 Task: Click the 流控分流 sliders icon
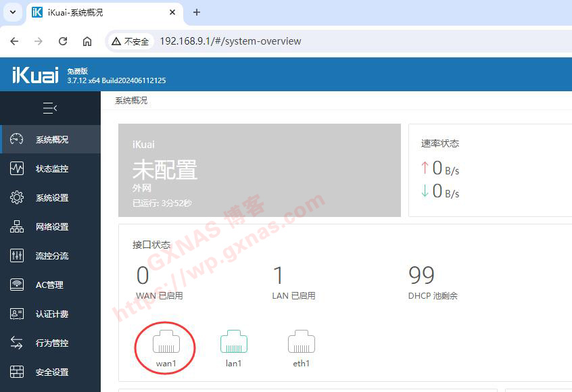17,256
